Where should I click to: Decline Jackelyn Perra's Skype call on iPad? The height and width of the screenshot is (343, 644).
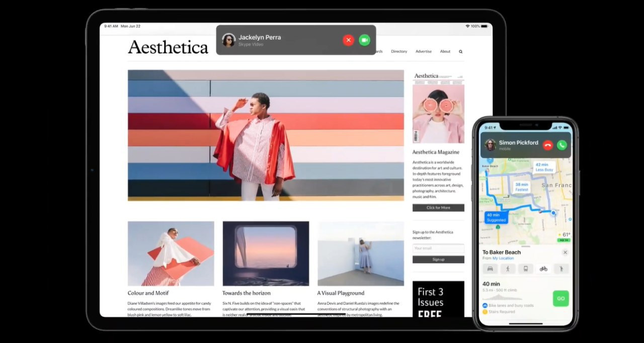pyautogui.click(x=348, y=40)
